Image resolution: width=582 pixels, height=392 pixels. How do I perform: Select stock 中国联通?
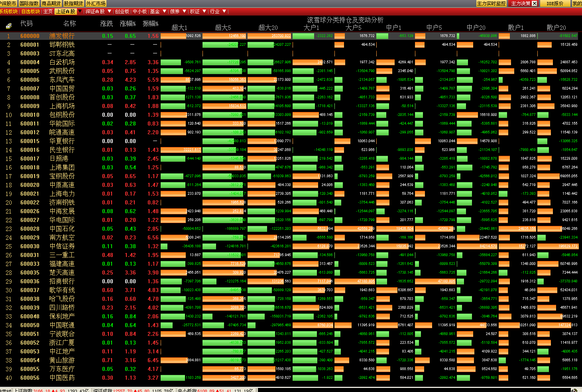pos(62,325)
